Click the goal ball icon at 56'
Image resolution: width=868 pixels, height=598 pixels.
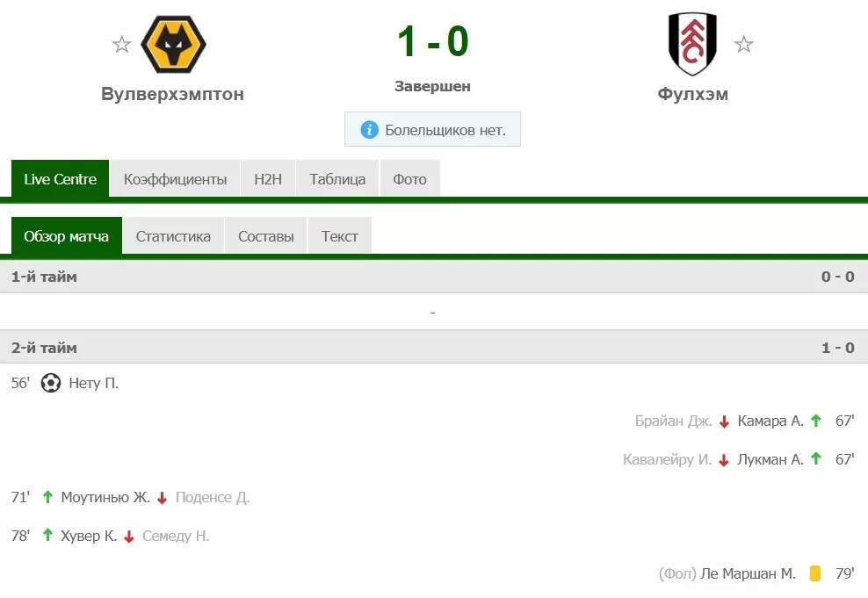(50, 383)
